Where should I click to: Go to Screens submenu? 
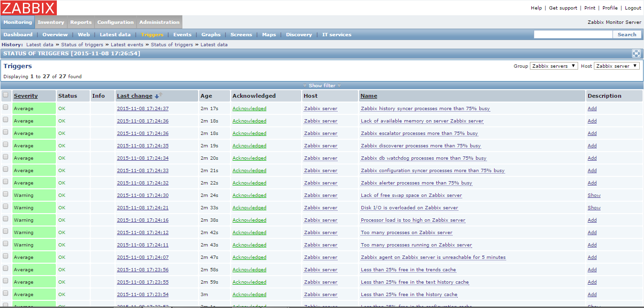pos(241,34)
